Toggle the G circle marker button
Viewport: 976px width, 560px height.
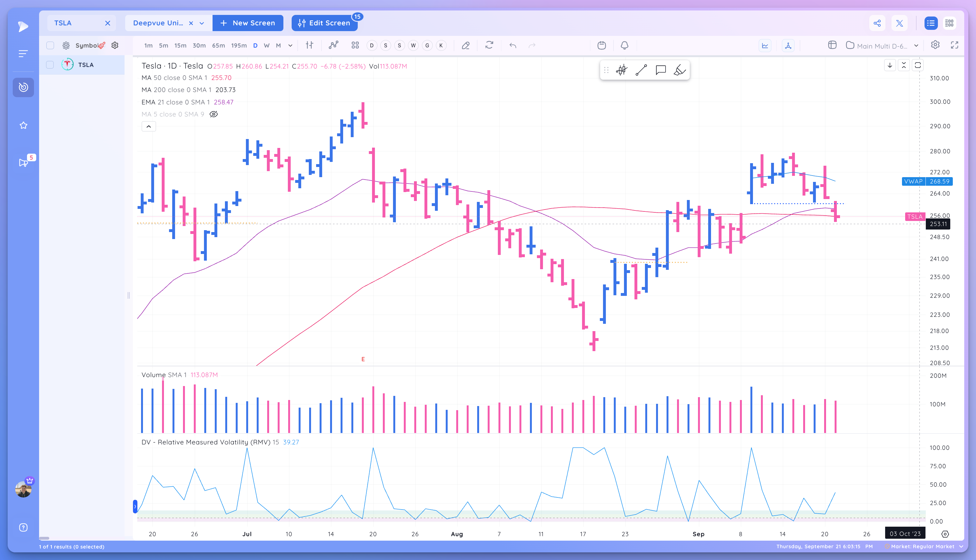[427, 45]
